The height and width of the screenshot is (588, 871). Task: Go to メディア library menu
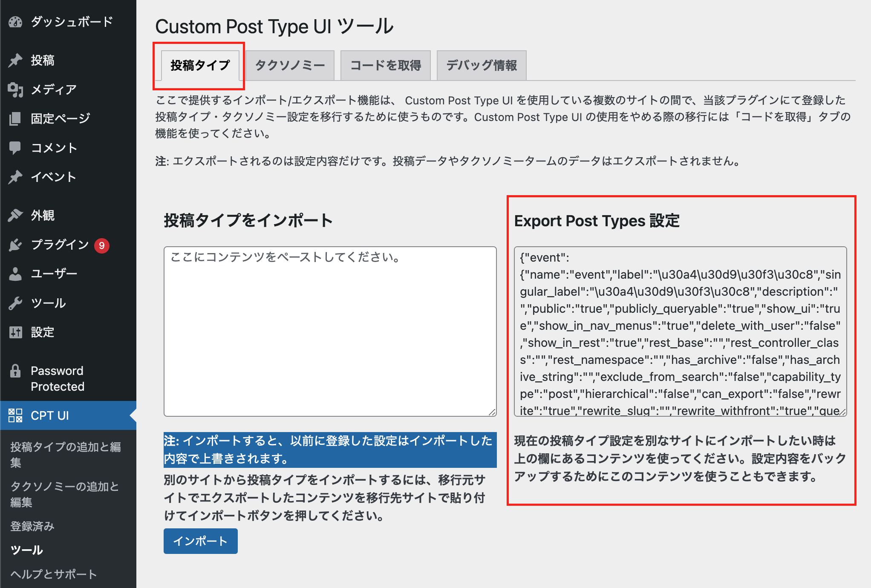(x=68, y=89)
